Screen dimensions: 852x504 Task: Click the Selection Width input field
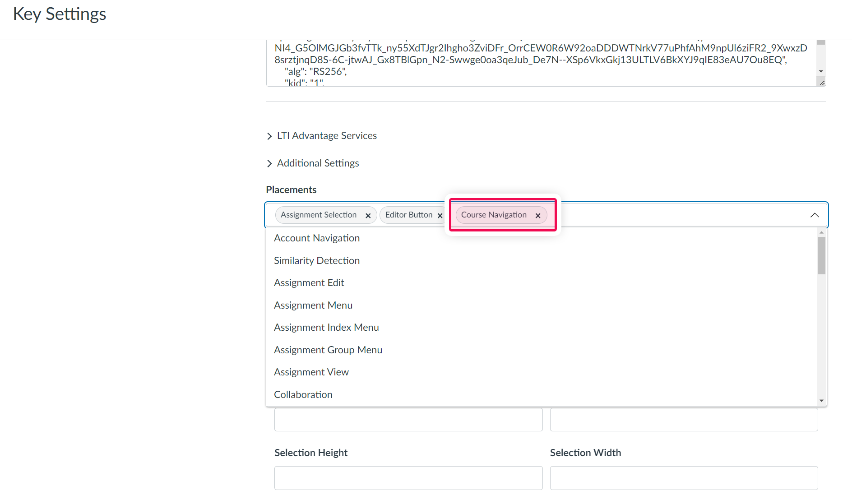click(684, 478)
